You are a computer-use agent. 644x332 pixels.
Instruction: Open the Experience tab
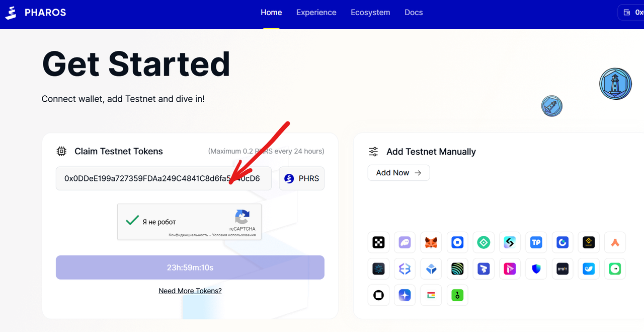(x=316, y=13)
